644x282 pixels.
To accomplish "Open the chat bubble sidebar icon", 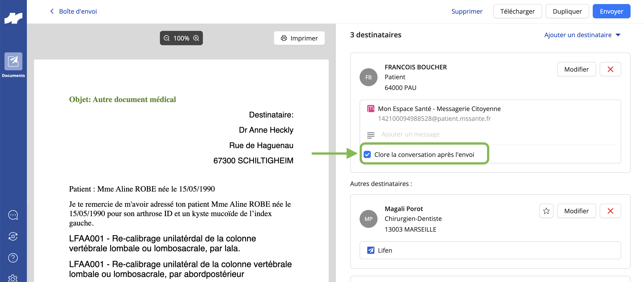I will pyautogui.click(x=13, y=215).
